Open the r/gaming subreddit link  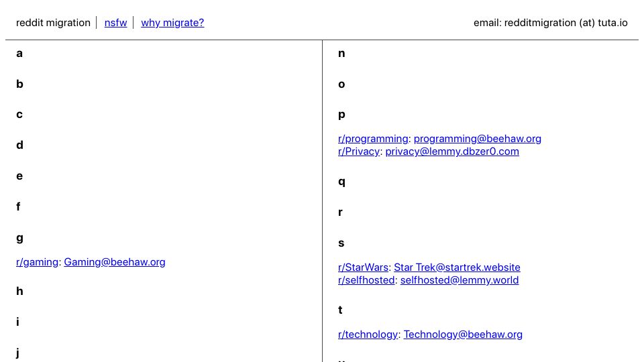pyautogui.click(x=37, y=262)
